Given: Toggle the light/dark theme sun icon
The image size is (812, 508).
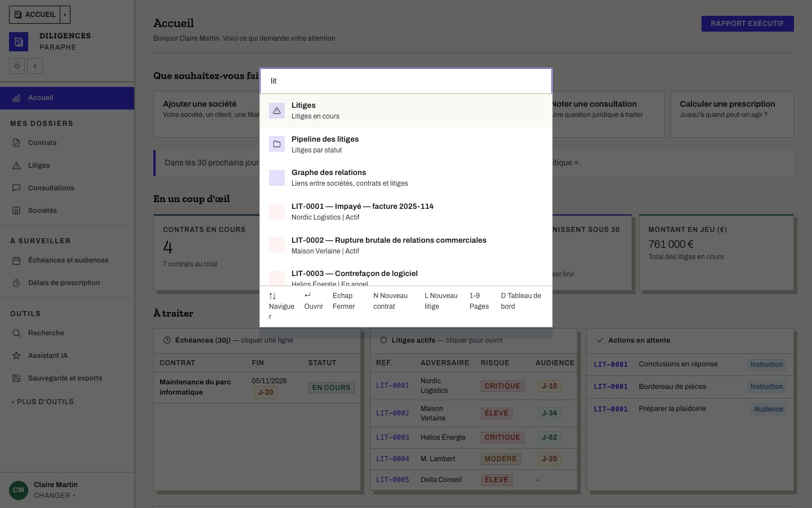Looking at the screenshot, I should (17, 66).
